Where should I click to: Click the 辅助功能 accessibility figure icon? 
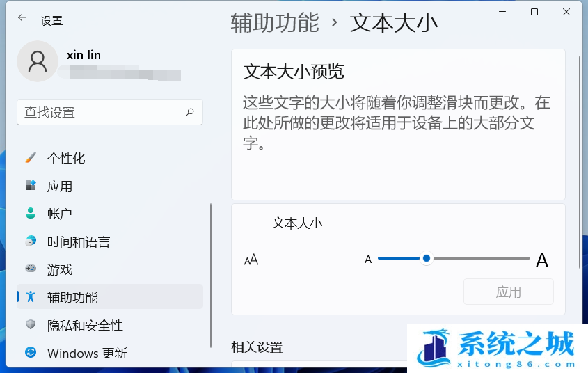(31, 297)
